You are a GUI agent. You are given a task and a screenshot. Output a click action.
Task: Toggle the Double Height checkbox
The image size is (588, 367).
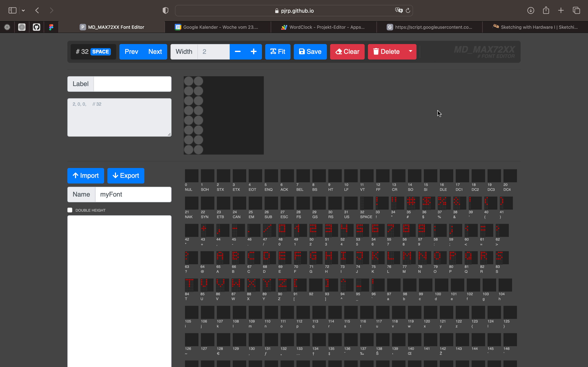click(x=70, y=210)
